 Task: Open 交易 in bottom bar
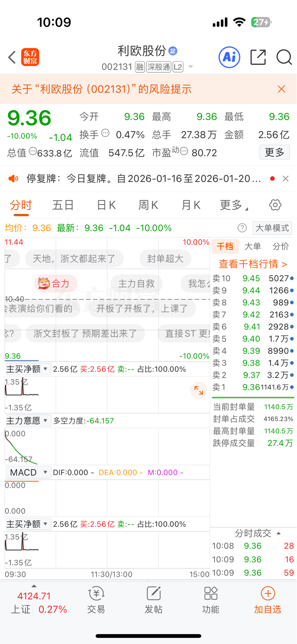click(x=96, y=600)
